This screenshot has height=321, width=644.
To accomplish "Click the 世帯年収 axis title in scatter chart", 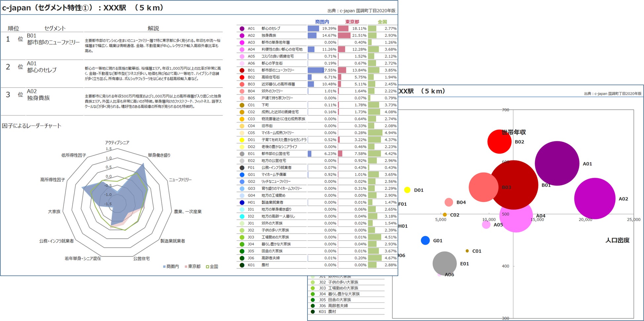I will coord(514,132).
